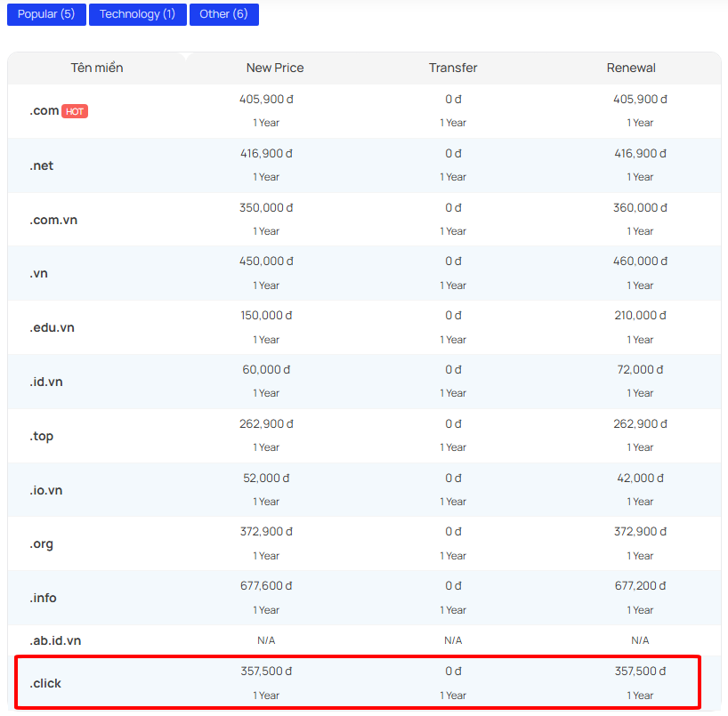This screenshot has width=728, height=716.
Task: Click the .net new price 416,900 đ
Action: pos(266,154)
